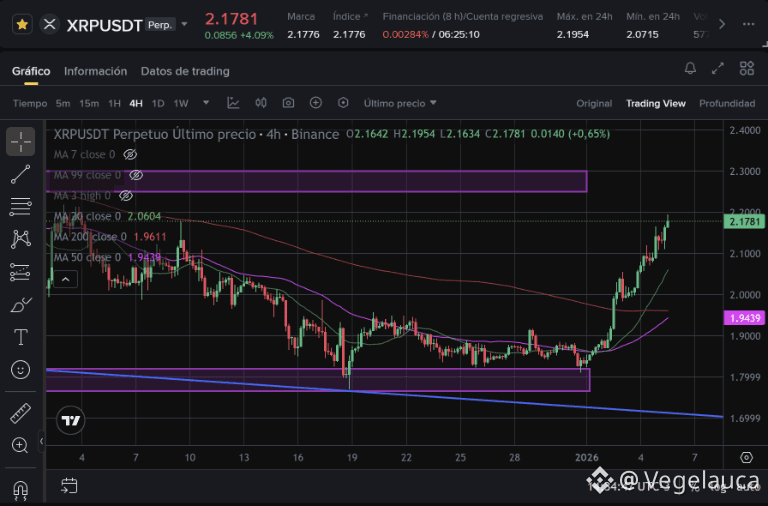Toggle the magnet snap mode

[x=21, y=489]
